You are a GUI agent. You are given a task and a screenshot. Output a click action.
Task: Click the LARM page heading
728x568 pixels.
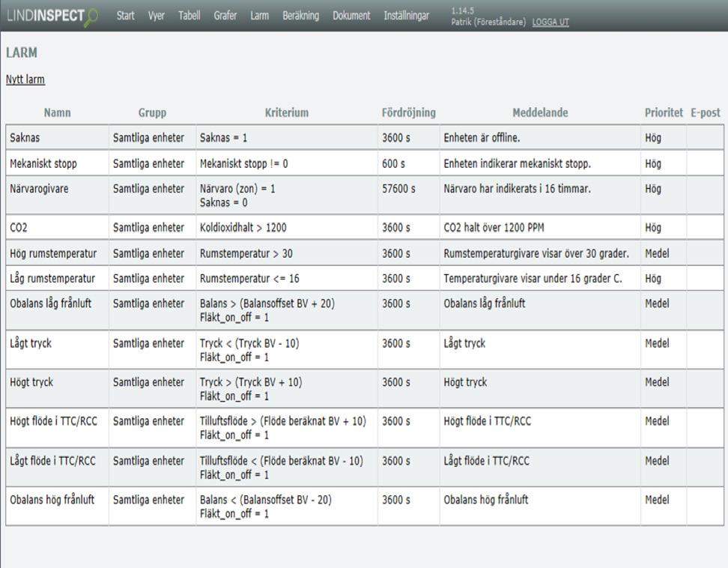pyautogui.click(x=22, y=52)
